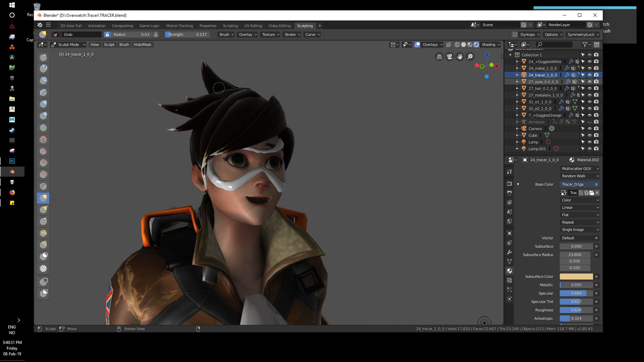
Task: Switch to wireframe shading globe icon
Action: (457, 45)
